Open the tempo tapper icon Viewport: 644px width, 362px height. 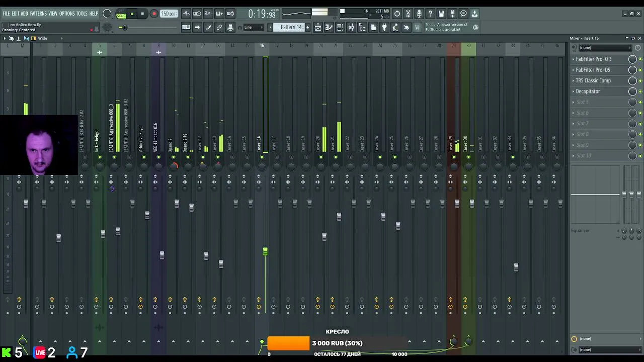[395, 27]
